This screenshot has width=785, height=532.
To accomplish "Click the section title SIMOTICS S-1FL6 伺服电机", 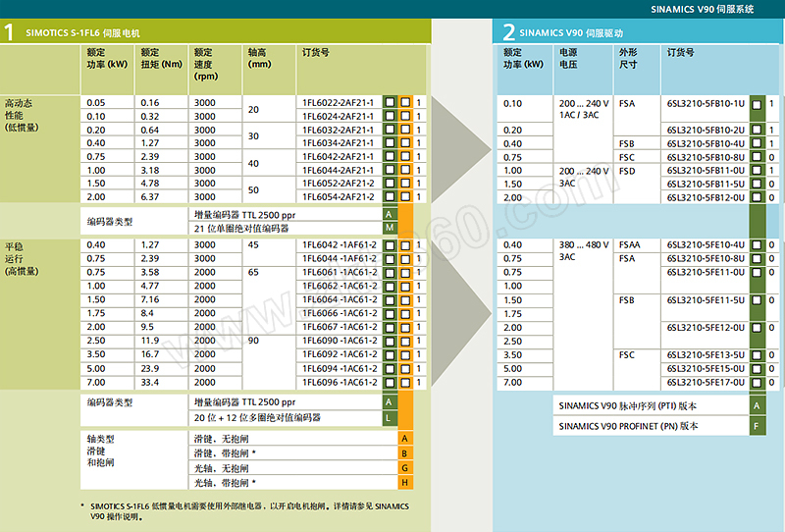I will point(82,33).
